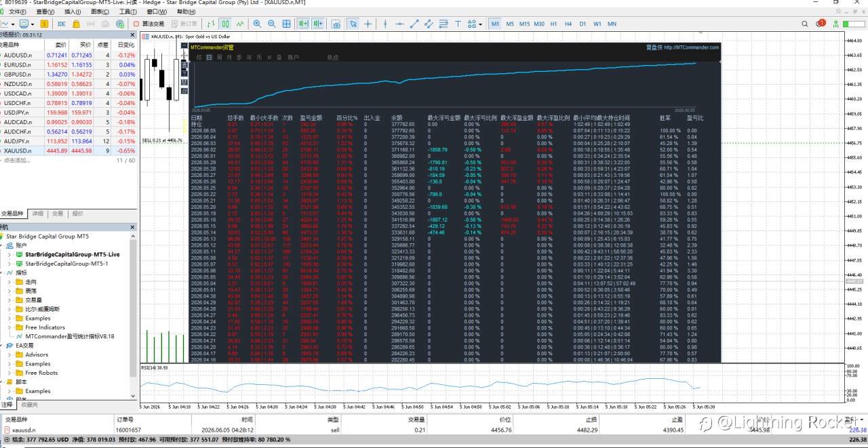Open the http://MTCommander.com link
Image resolution: width=868 pixels, height=448 pixels.
[x=692, y=47]
